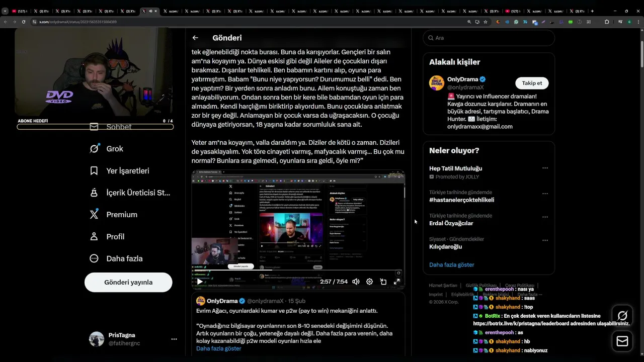This screenshot has height=362, width=644.
Task: Open options for Hep Tatil Mutluluğu trend
Action: coord(545,168)
